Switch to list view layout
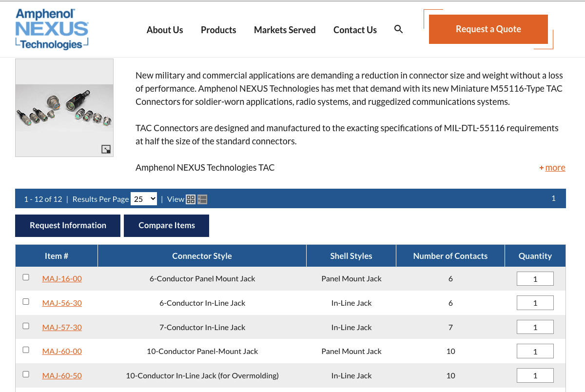 pos(202,199)
